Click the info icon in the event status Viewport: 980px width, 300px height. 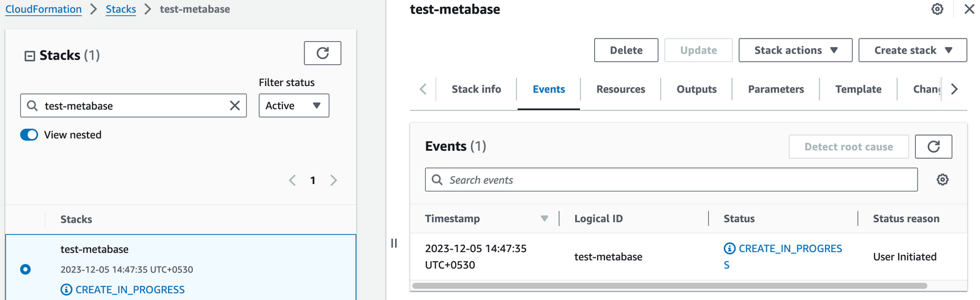[x=729, y=248]
